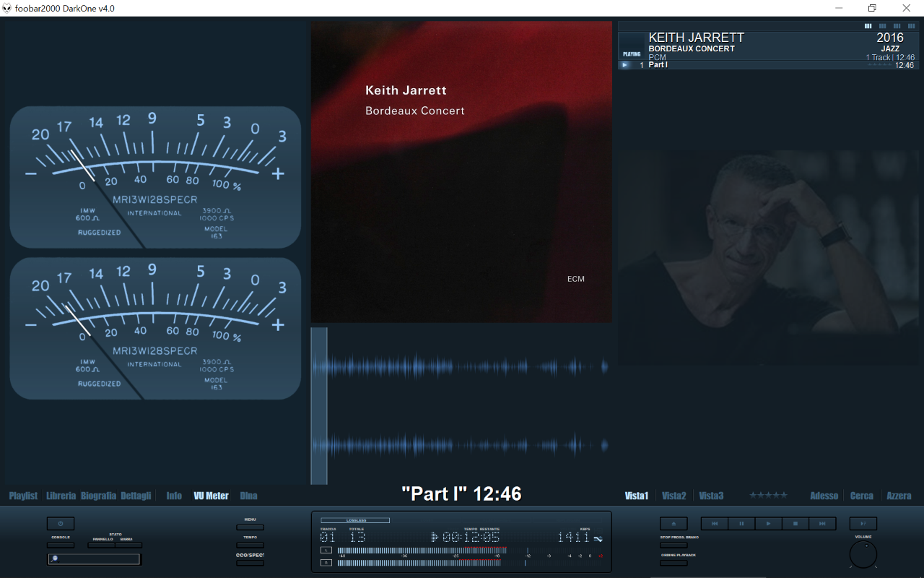924x578 pixels.
Task: Enable Stop Pross. Brano option
Action: pyautogui.click(x=674, y=545)
